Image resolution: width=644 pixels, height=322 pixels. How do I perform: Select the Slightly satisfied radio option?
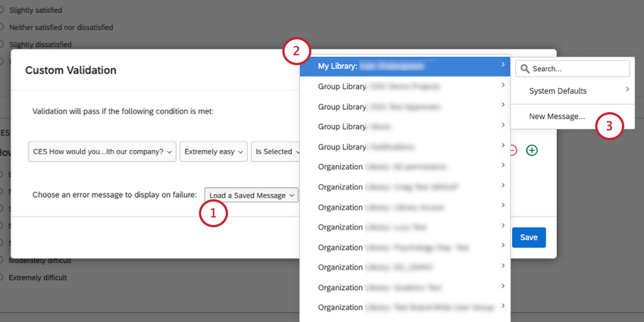tap(2, 11)
